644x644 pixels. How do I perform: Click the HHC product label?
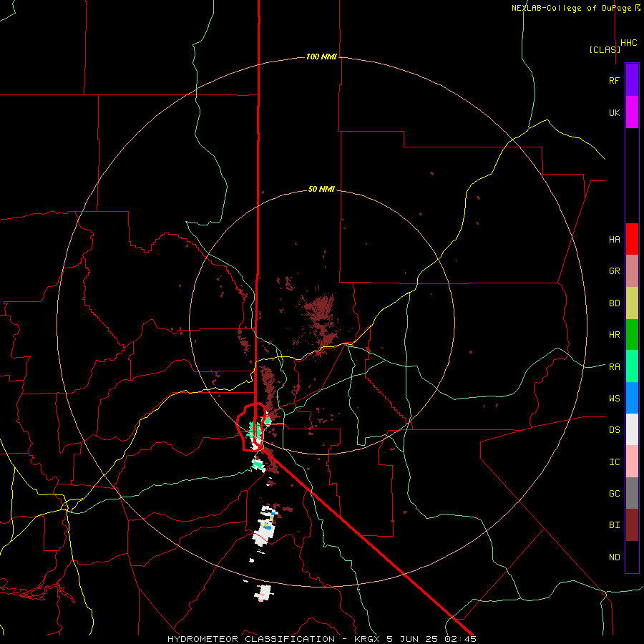(629, 43)
